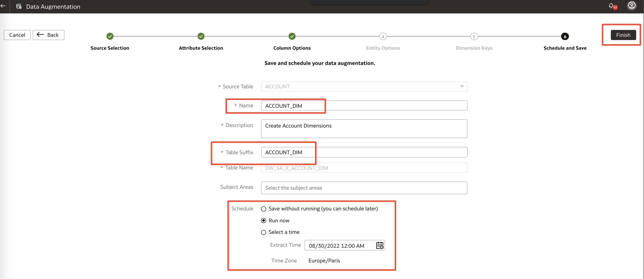Click the ACCOUNT_DIM Name input field
This screenshot has width=644, height=279.
point(293,105)
